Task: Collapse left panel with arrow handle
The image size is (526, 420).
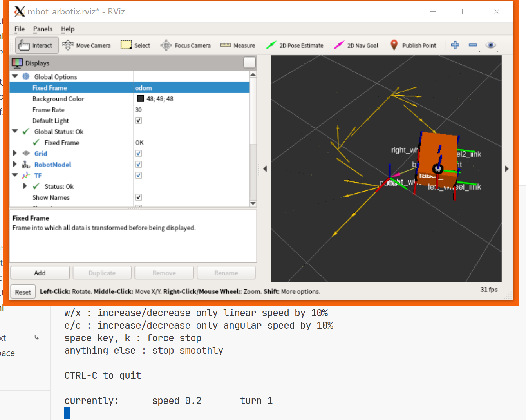Action: [265, 169]
